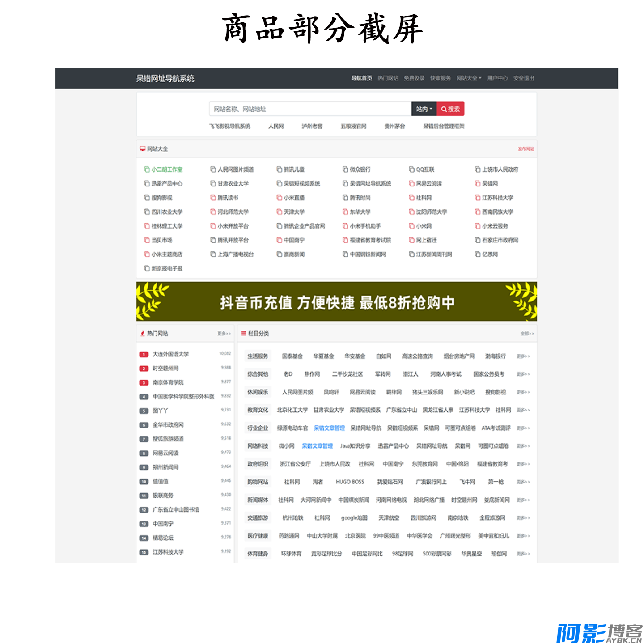
Task: Click the icon beside 上饶市人民政府
Action: [x=478, y=169]
